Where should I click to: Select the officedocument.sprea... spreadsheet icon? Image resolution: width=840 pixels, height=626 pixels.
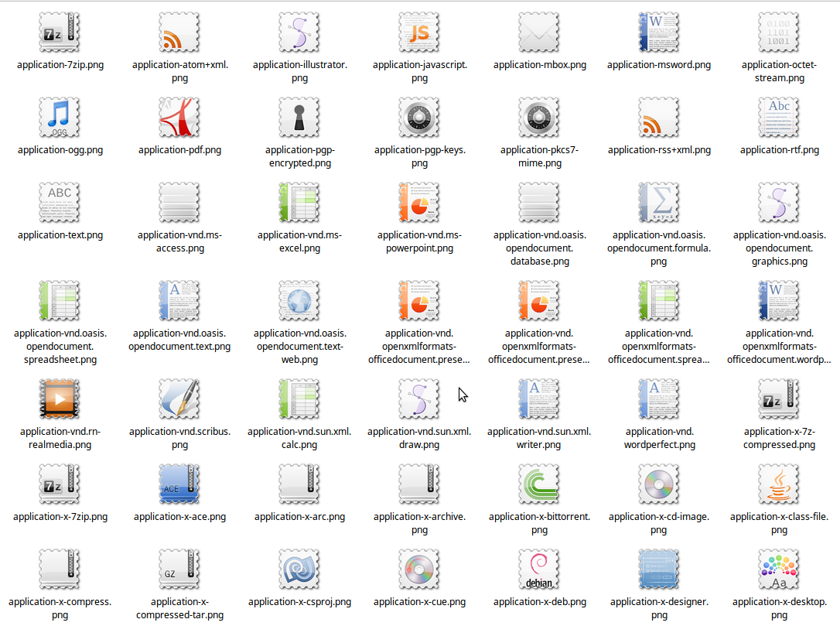point(659,301)
